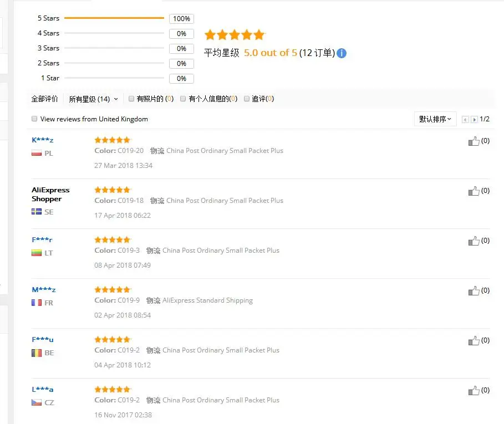The image size is (504, 424).
Task: Check the 有照片的 photo filter box
Action: [x=131, y=99]
